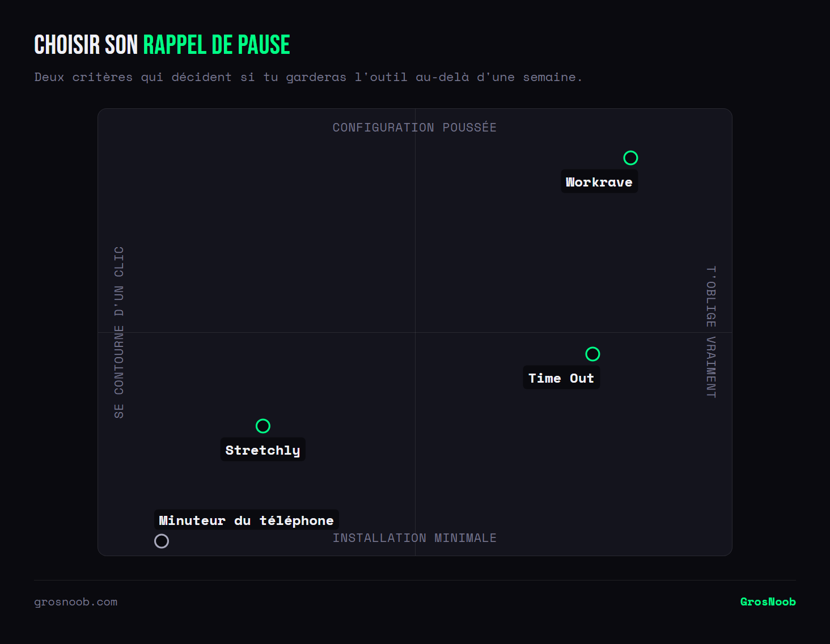Click the word POUSSÉE in top label
The width and height of the screenshot is (830, 644).
coord(469,128)
